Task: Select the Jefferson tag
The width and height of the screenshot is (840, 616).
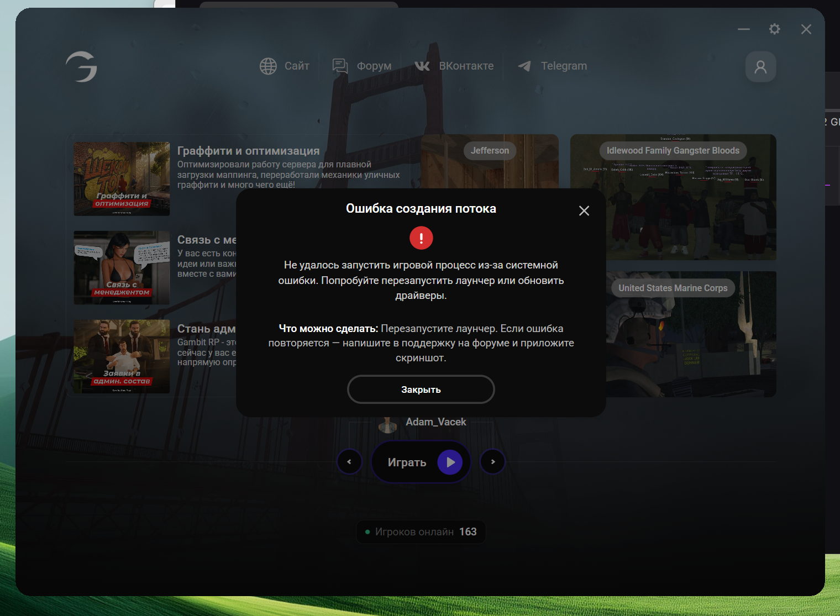Action: tap(490, 151)
